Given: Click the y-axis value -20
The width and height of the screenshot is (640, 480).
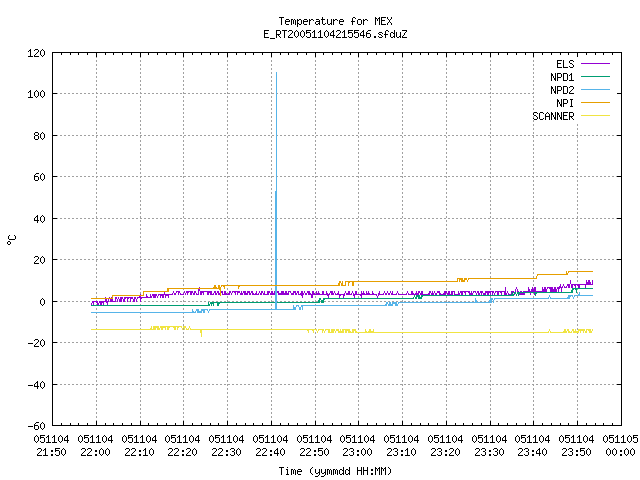Looking at the screenshot, I should pyautogui.click(x=36, y=343).
